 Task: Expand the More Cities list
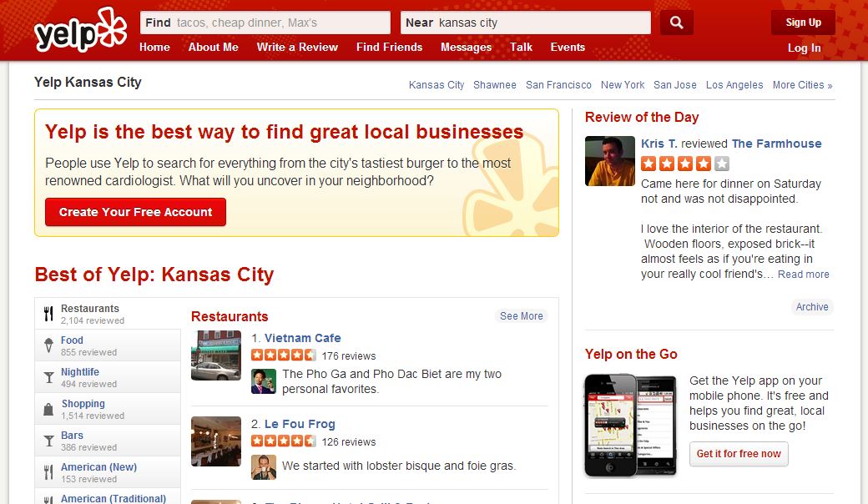click(x=802, y=84)
